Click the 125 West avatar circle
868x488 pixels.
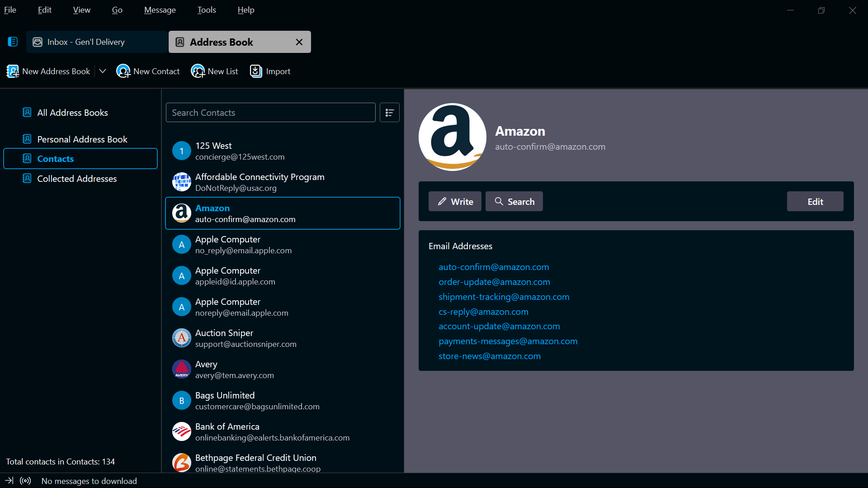182,151
